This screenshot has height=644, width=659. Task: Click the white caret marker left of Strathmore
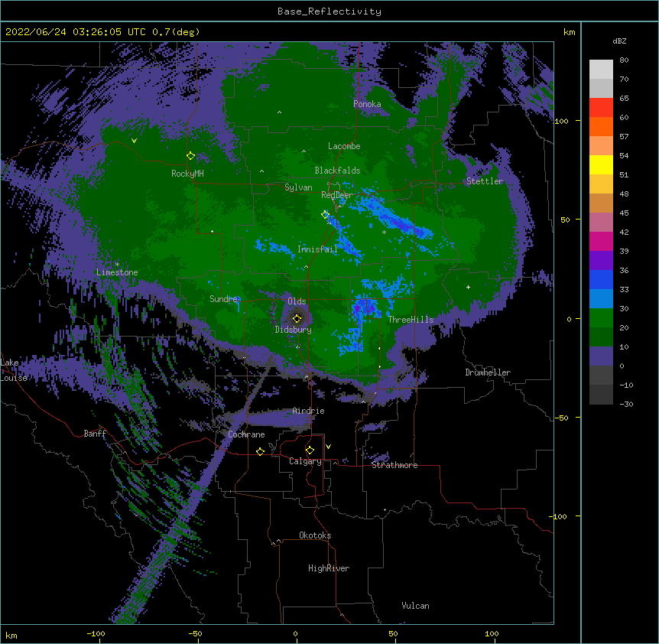pos(335,463)
